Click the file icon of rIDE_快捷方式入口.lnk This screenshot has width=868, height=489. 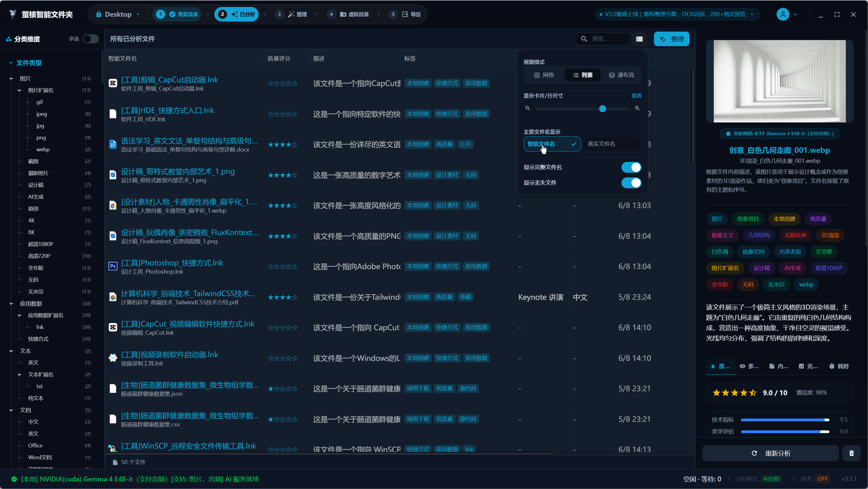(x=113, y=114)
